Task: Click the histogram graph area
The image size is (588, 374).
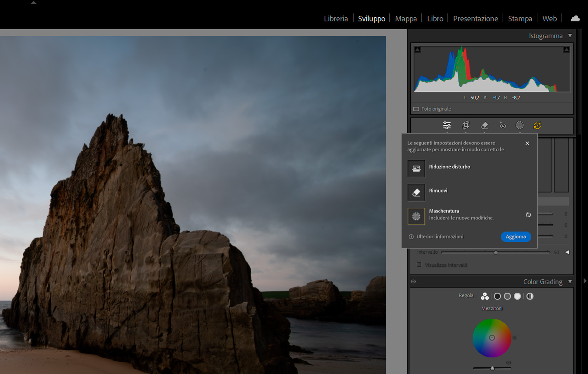Action: [x=492, y=69]
